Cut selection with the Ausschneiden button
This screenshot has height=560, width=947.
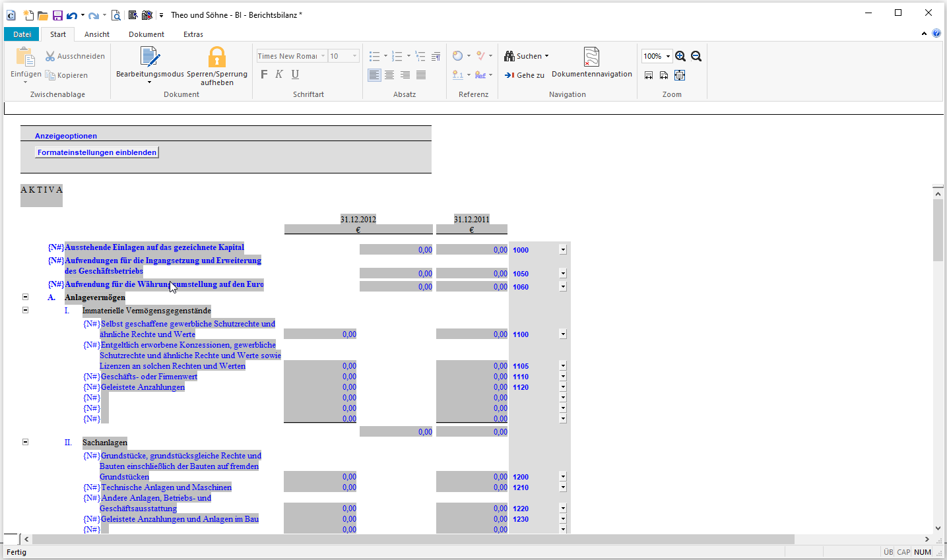click(x=75, y=56)
